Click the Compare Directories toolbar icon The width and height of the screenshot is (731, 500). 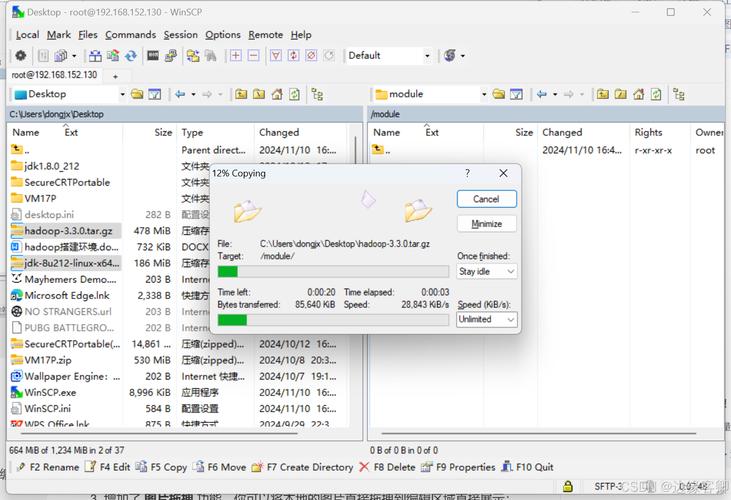95,55
